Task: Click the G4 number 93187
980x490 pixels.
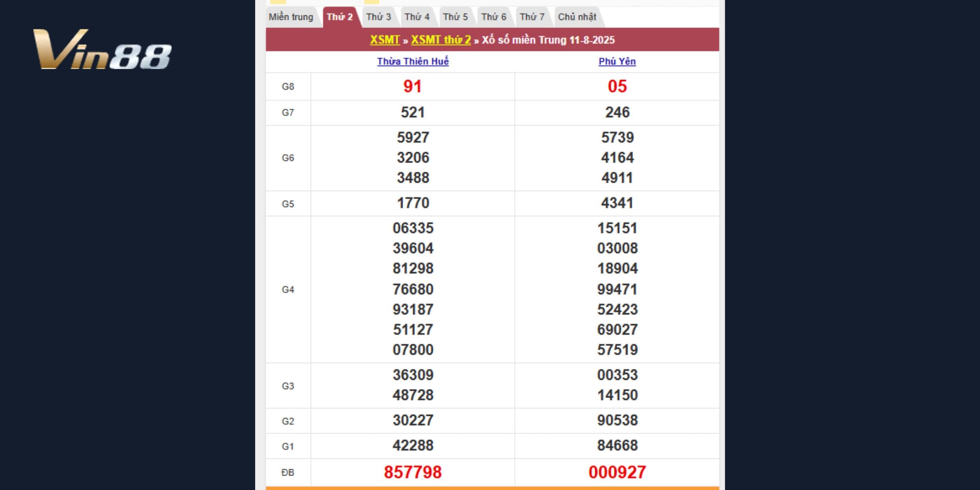Action: tap(413, 310)
